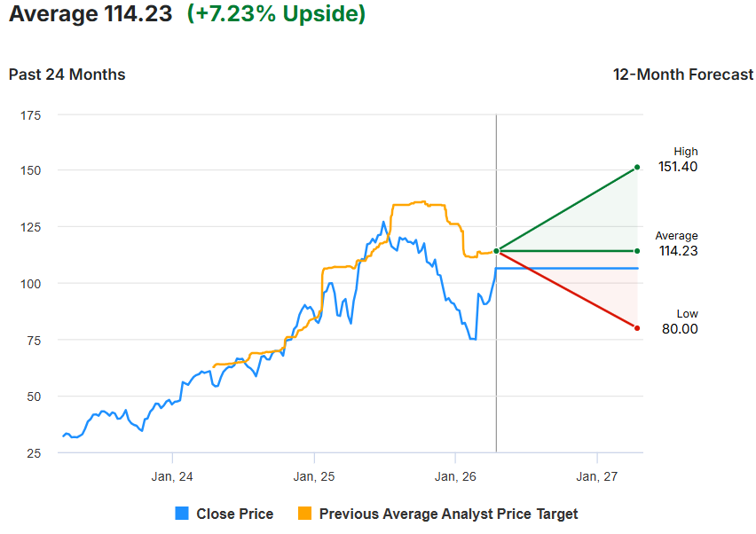Screen dimensions: 756x534
Task: Click the Average 114.23 title at top
Action: [x=91, y=15]
